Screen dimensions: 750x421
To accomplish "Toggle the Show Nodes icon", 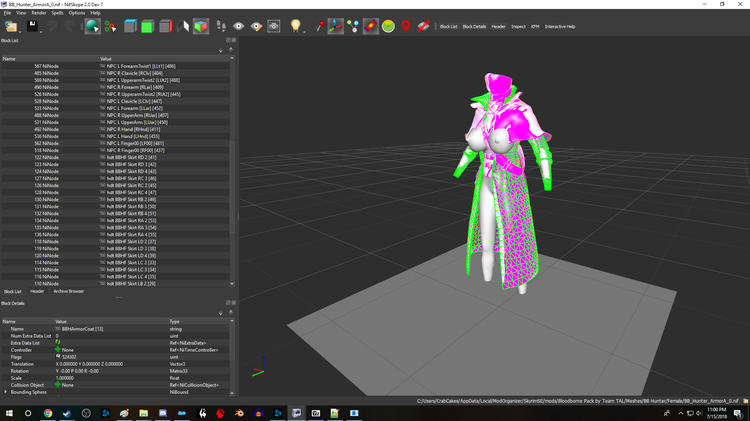I will coord(353,26).
